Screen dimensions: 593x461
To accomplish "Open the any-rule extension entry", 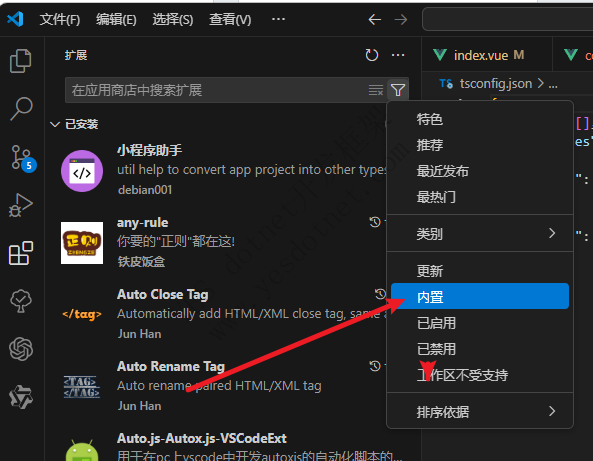I will pyautogui.click(x=143, y=222).
